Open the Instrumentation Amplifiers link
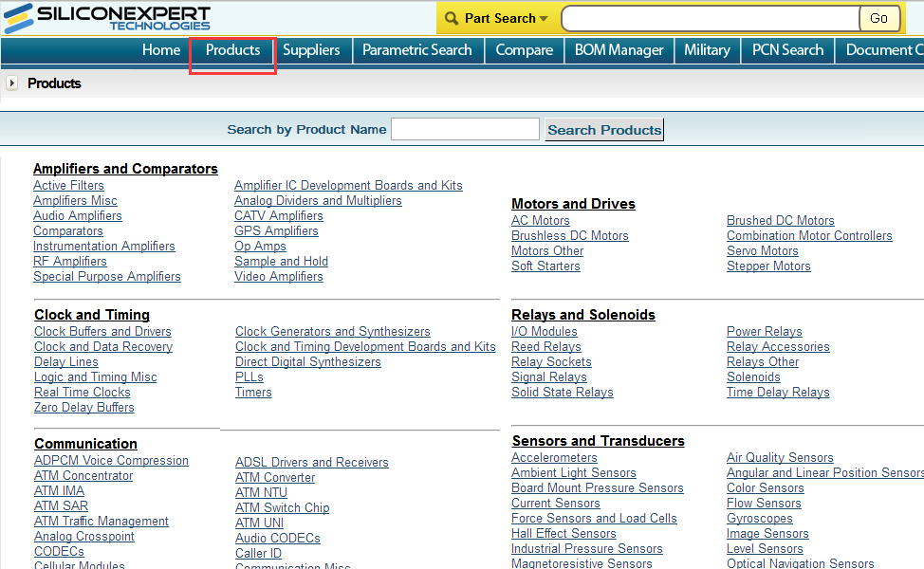This screenshot has width=924, height=569. point(103,247)
